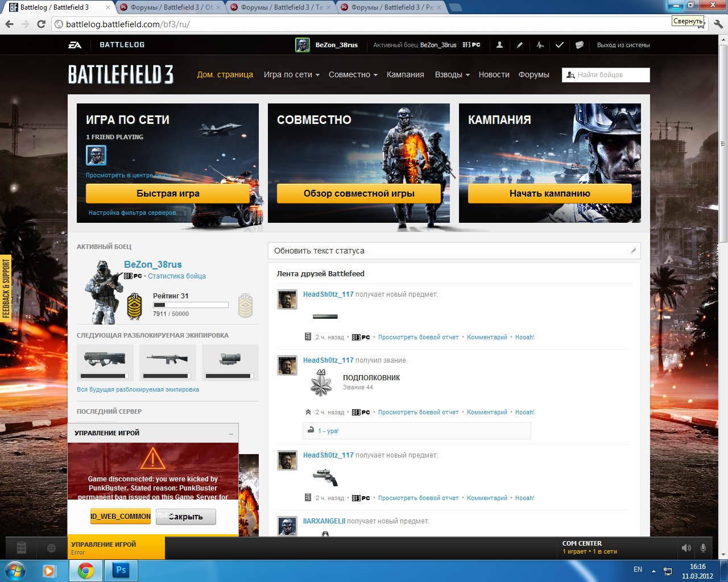Open the Новости nav item

pos(494,74)
